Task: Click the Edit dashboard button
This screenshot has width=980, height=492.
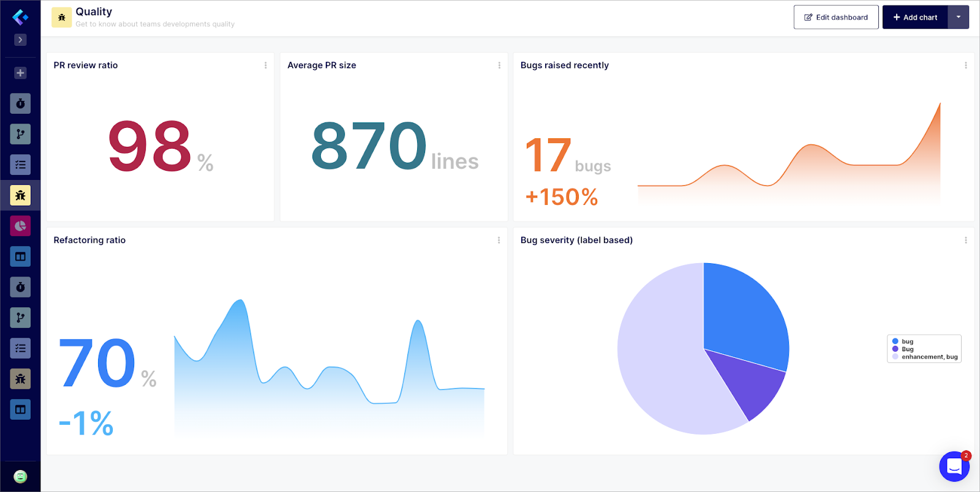Action: point(836,17)
